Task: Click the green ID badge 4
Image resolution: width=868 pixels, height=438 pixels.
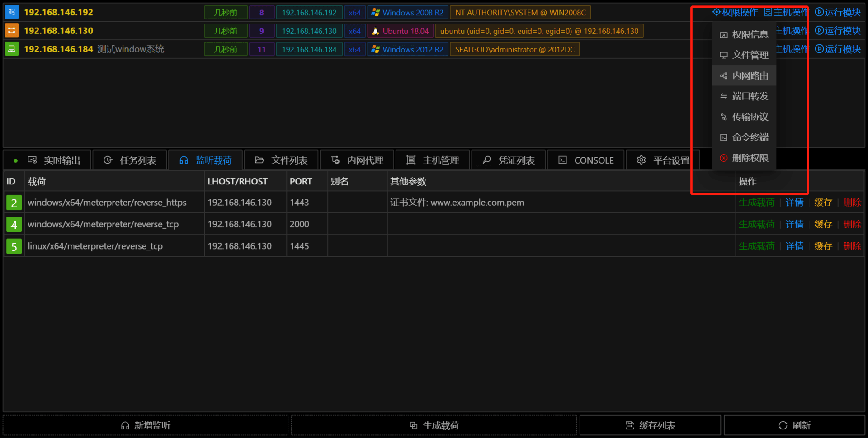Action: (14, 224)
